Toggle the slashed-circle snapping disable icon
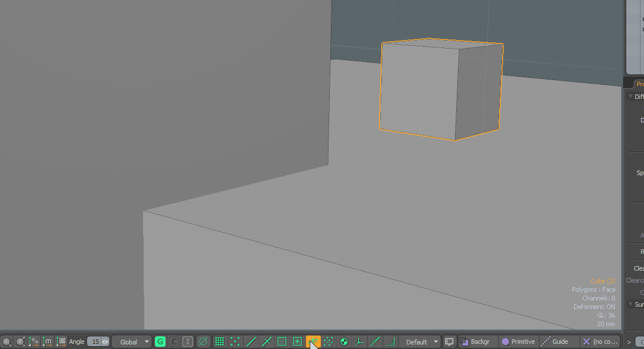Screen dimensions: 644x349 203,342
